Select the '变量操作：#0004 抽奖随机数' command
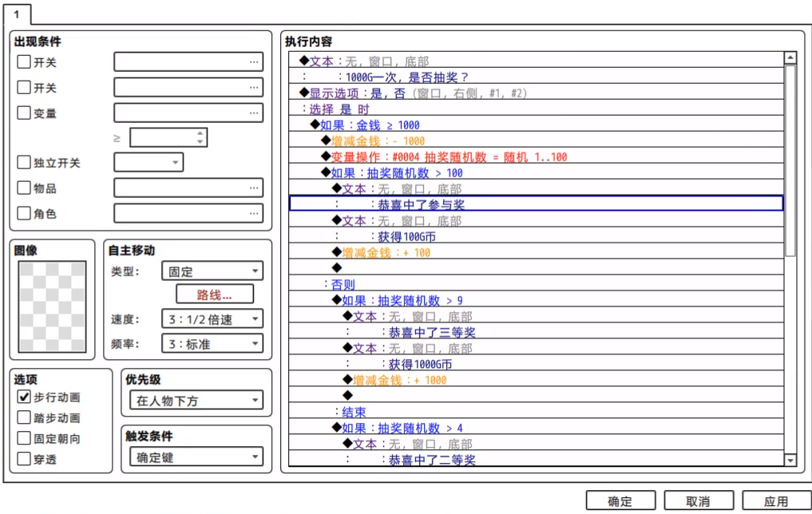Screen dimensions: 812x514 [536, 157]
